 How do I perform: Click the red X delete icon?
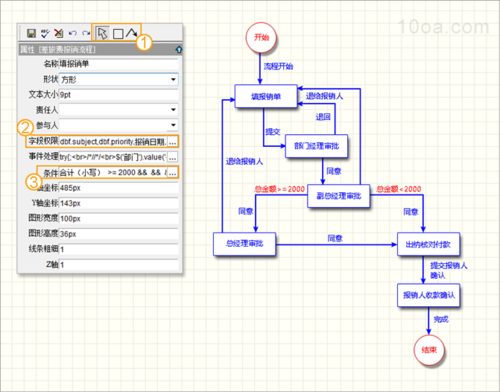pos(59,33)
